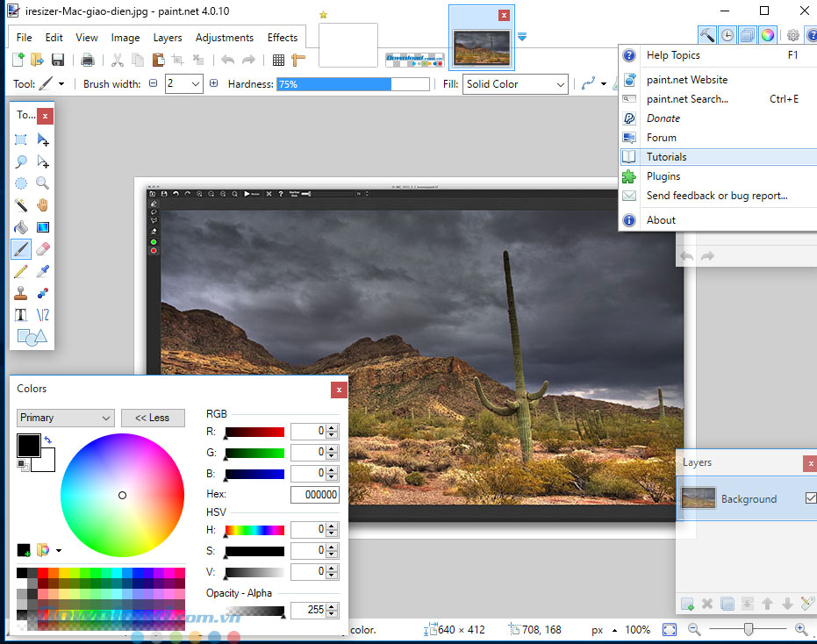Open the Primary color selector dropdown
The height and width of the screenshot is (644, 817).
point(65,418)
